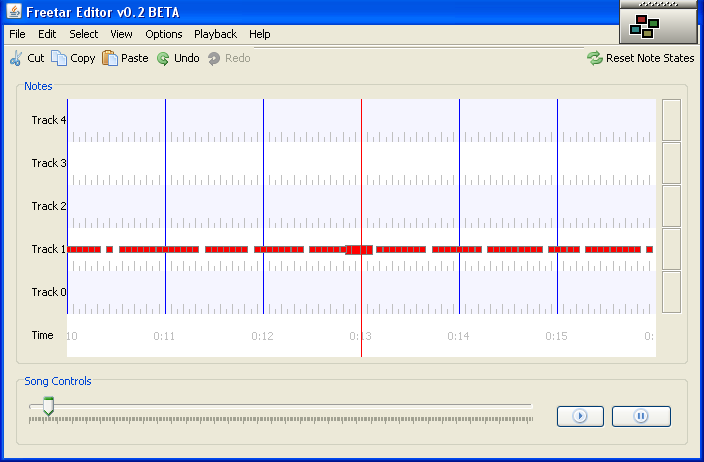Toggle the Track 1 side button
This screenshot has width=704, height=462.
pyautogui.click(x=672, y=249)
